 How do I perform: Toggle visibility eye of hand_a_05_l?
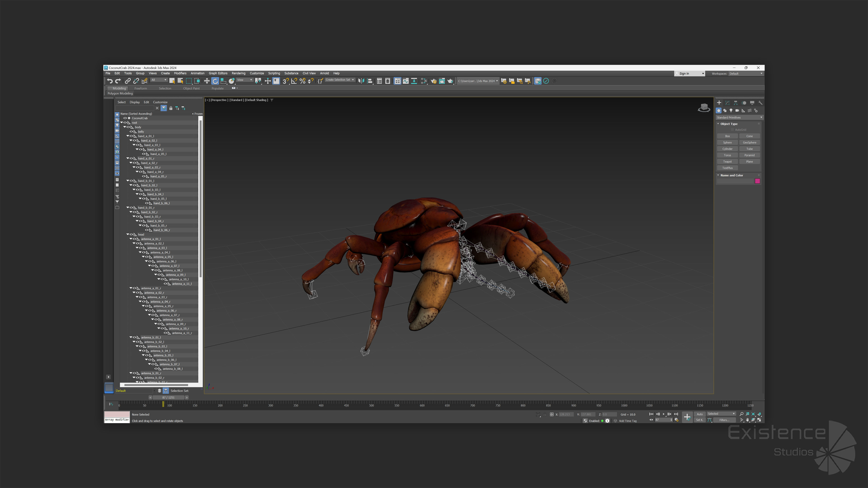pyautogui.click(x=144, y=154)
